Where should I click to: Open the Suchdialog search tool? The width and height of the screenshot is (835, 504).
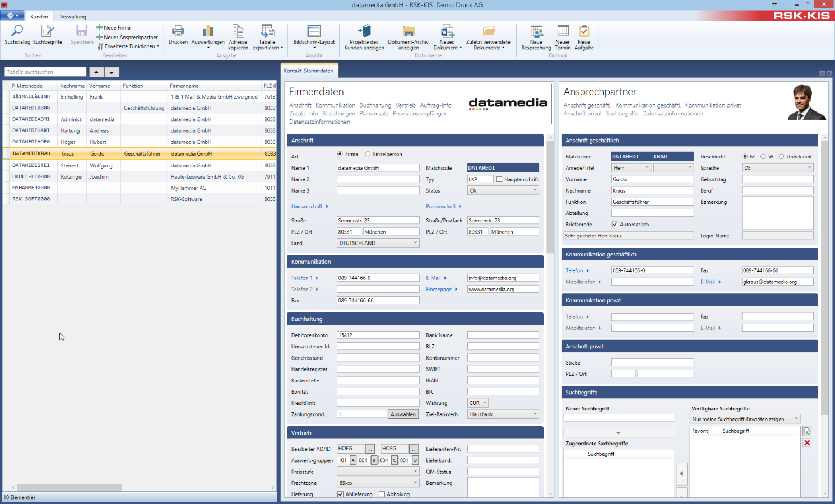16,35
